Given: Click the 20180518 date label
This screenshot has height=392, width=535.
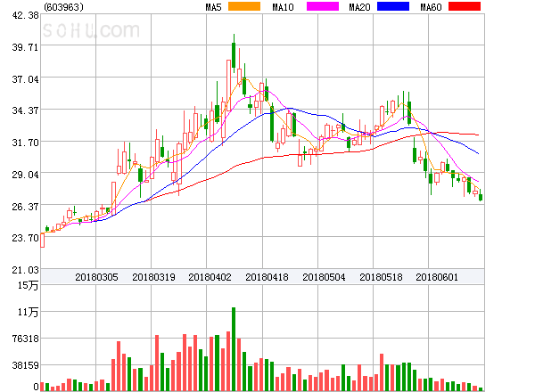Looking at the screenshot, I should tap(381, 277).
